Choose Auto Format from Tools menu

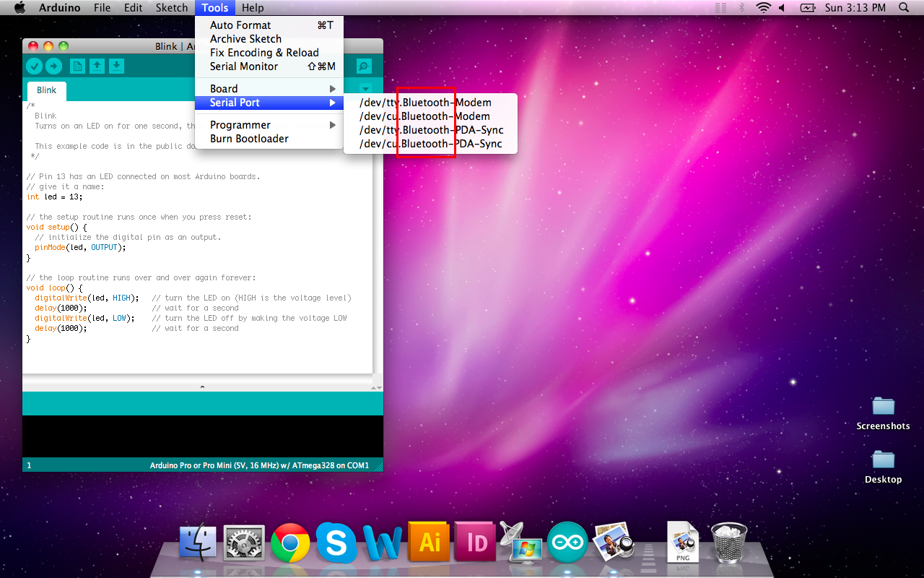tap(269, 25)
